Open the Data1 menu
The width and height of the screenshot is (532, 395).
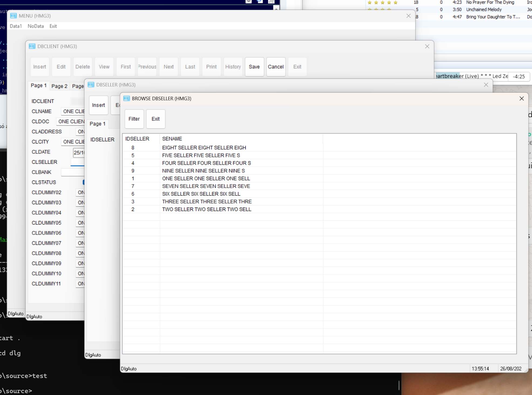point(16,26)
